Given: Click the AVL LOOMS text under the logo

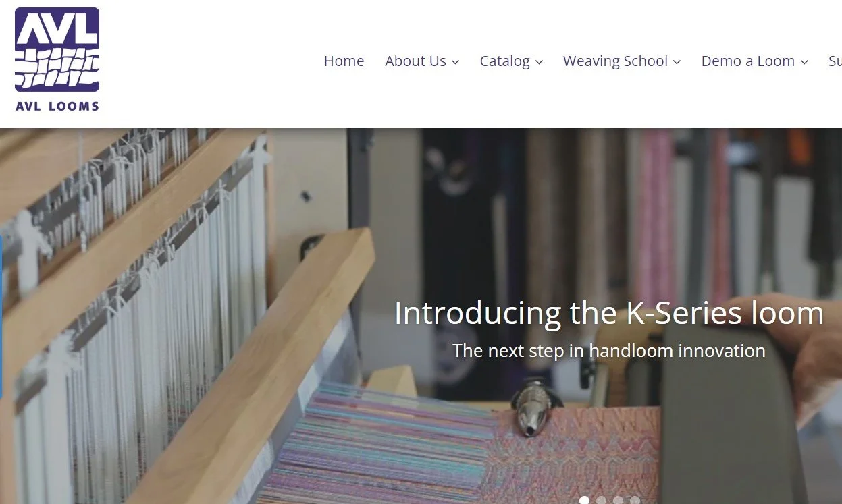Looking at the screenshot, I should pyautogui.click(x=57, y=106).
